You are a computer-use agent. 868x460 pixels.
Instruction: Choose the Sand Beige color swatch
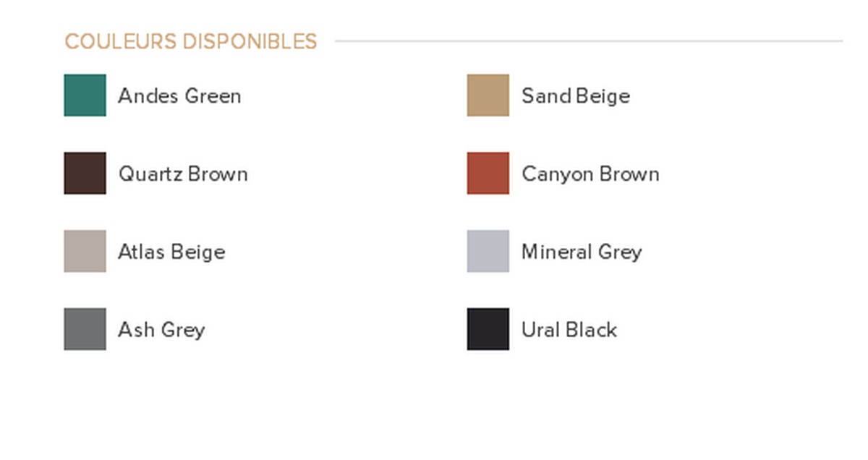488,95
